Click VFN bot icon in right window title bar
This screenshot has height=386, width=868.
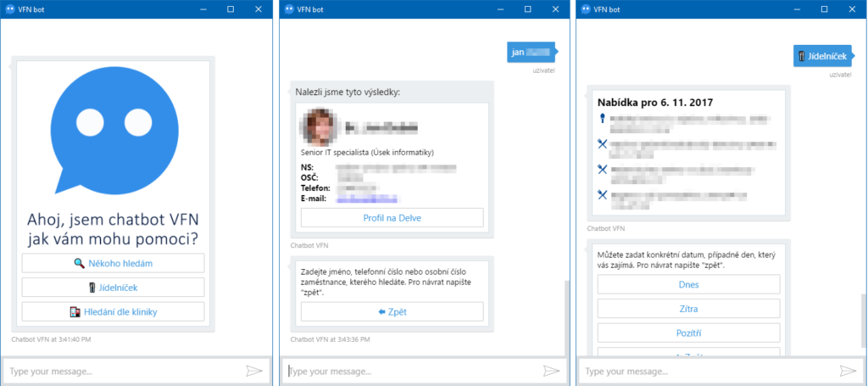coord(585,8)
